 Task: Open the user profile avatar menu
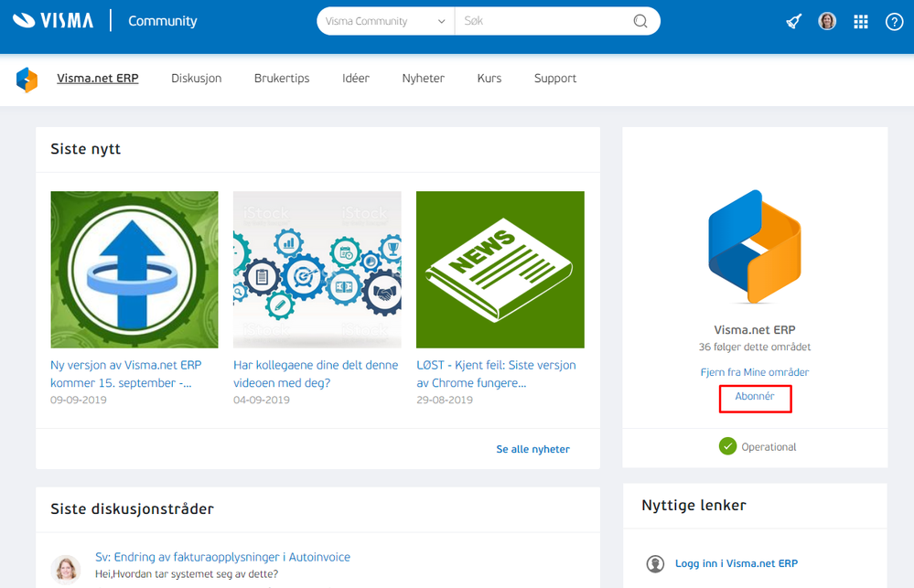point(826,22)
